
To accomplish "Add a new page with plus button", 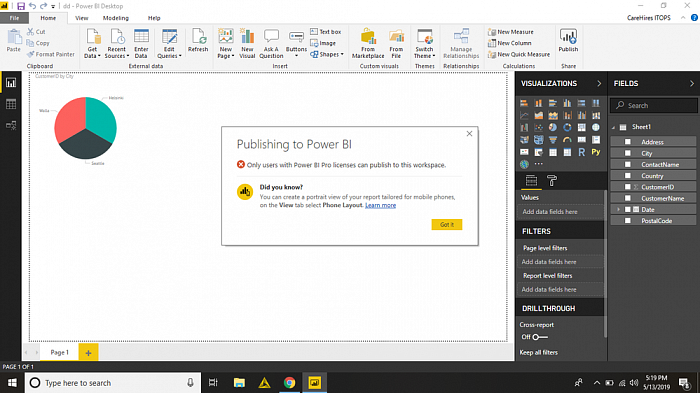I will coord(88,352).
